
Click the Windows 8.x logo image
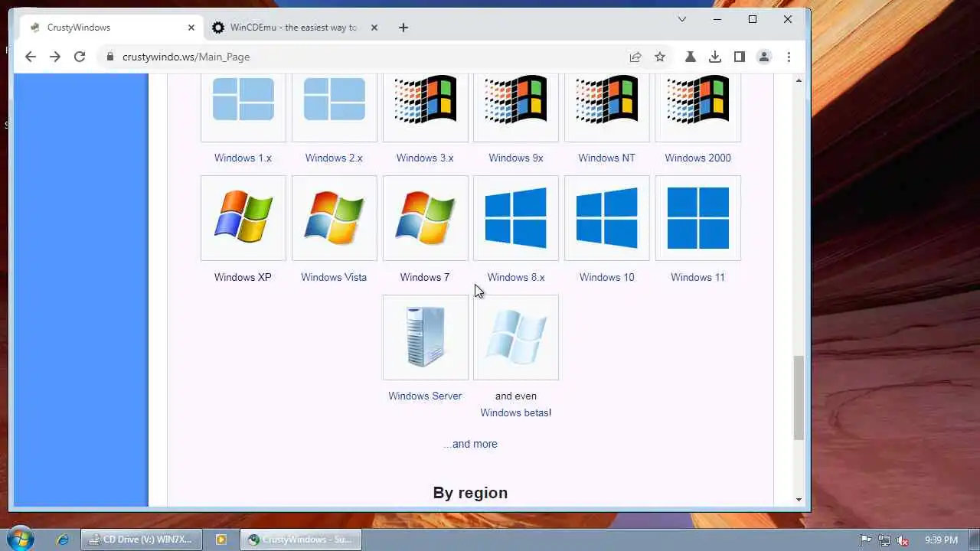point(516,218)
